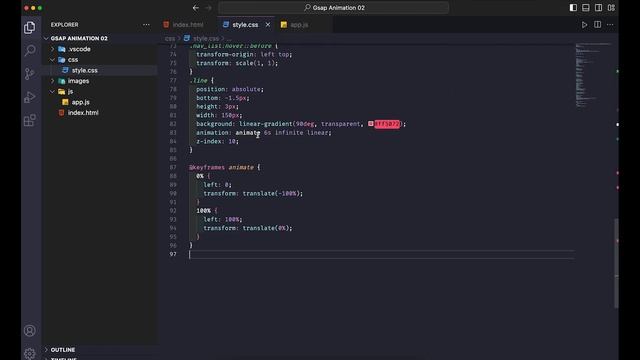
Task: Click 'translate(-100%)' on line 90
Action: click(x=271, y=193)
